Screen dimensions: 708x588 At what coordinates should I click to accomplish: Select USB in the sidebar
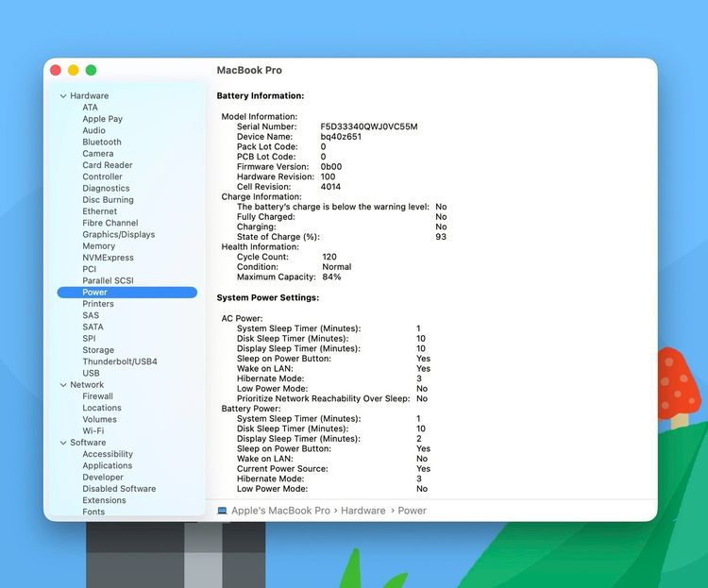coord(91,373)
